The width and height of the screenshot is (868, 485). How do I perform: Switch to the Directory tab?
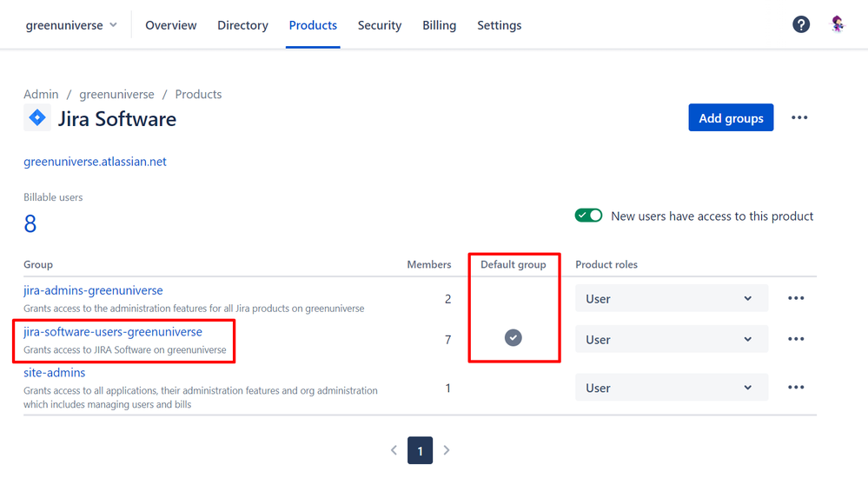tap(242, 25)
